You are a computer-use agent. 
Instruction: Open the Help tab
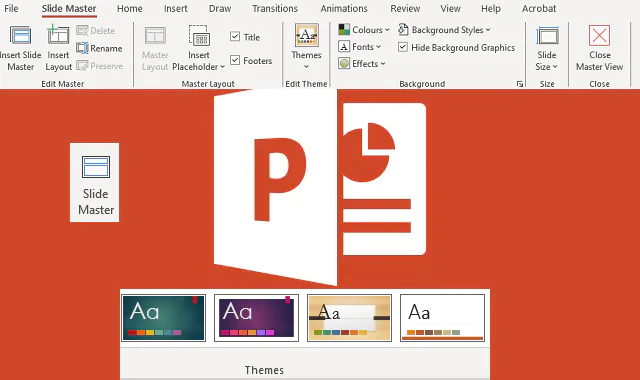490,9
